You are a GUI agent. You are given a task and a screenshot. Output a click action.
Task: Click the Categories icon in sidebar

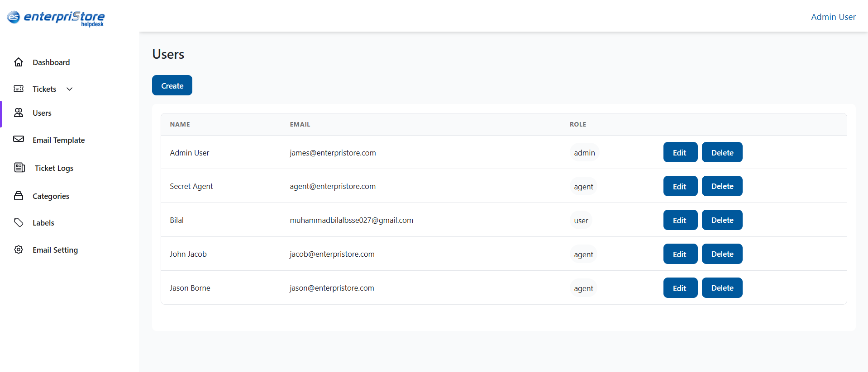click(x=19, y=196)
